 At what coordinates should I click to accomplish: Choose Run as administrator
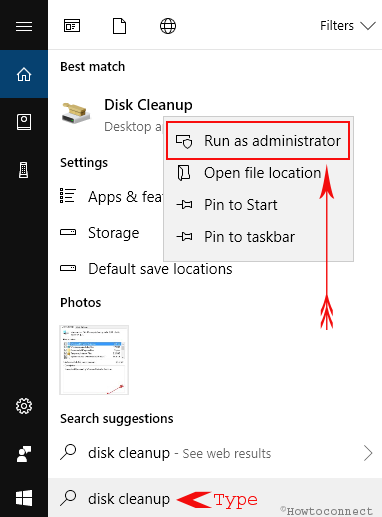pos(258,141)
